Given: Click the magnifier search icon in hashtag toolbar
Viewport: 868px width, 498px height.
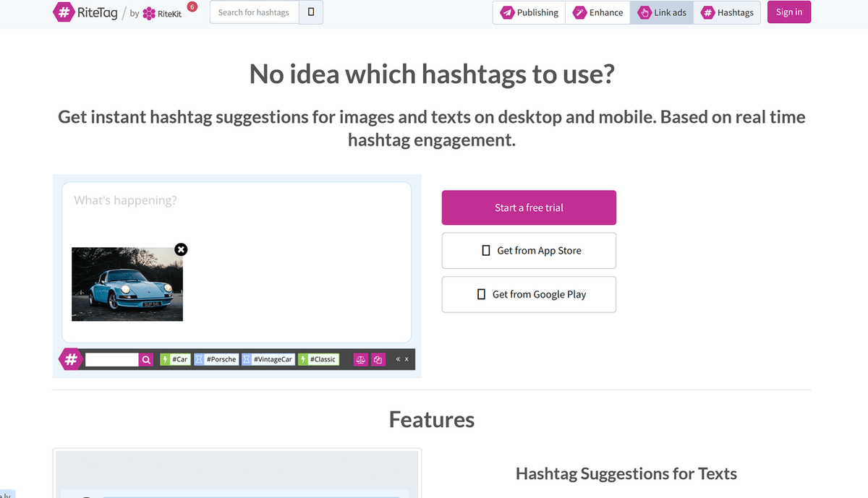Looking at the screenshot, I should click(145, 359).
